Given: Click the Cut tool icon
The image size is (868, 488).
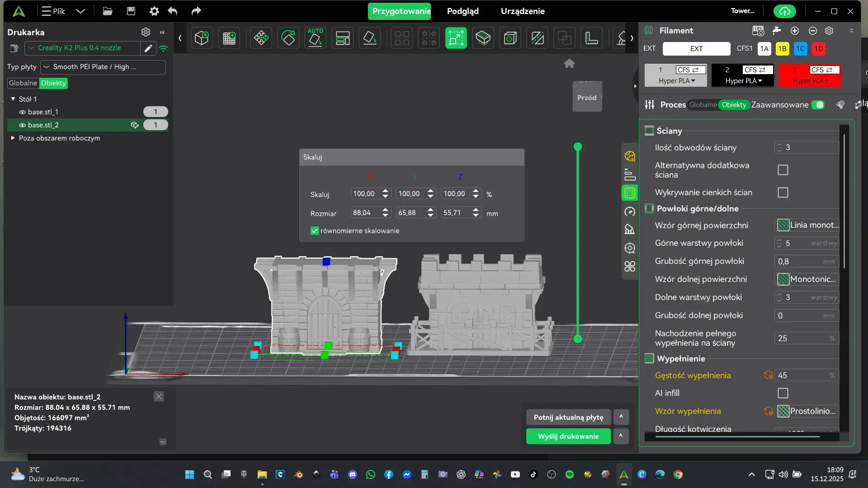Looking at the screenshot, I should point(538,38).
